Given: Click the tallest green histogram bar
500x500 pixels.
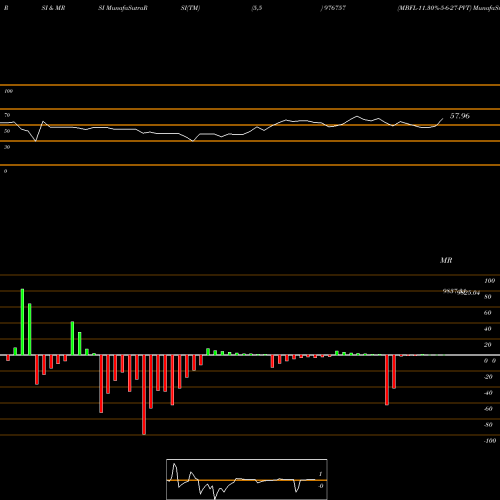Looking at the screenshot, I should point(22,322).
